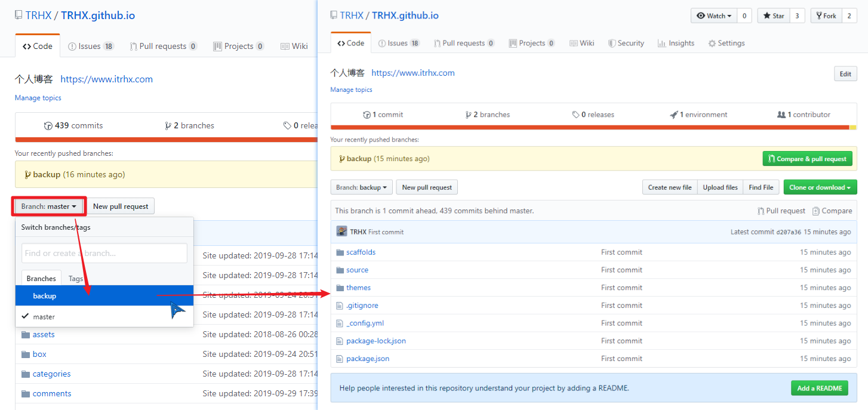Open the source folder
This screenshot has height=410, width=868.
click(357, 270)
